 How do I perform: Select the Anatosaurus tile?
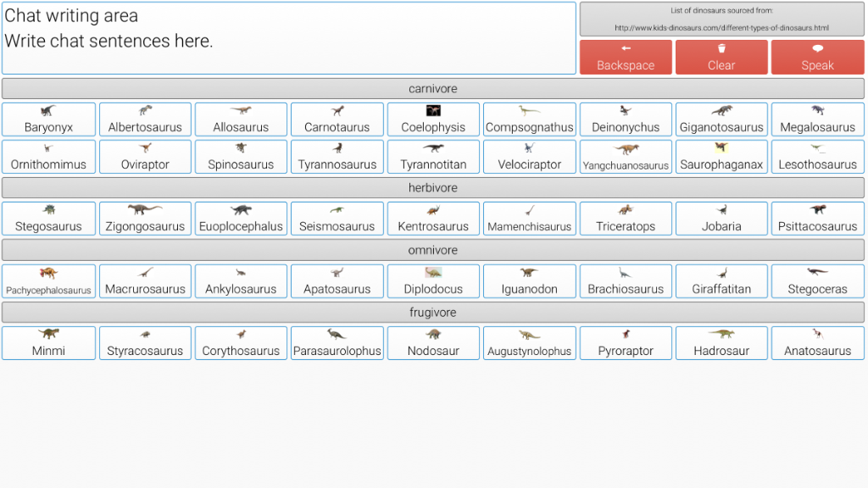[x=818, y=343]
